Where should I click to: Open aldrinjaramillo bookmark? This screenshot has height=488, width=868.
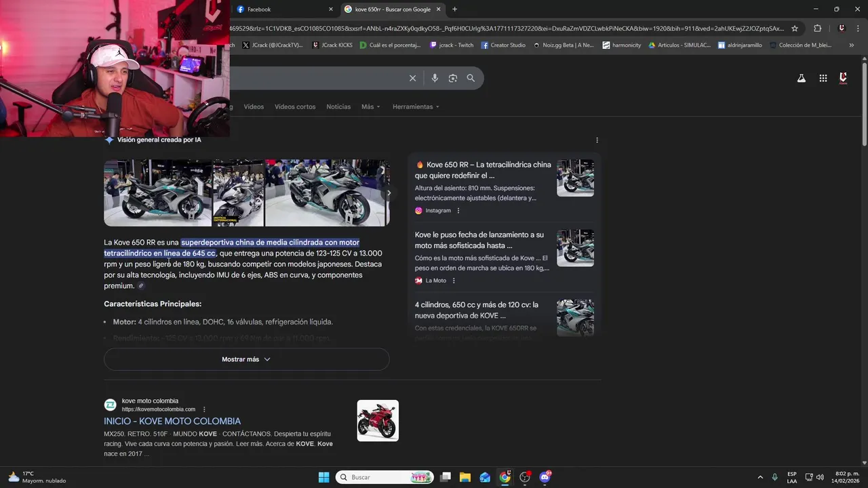[x=740, y=45]
